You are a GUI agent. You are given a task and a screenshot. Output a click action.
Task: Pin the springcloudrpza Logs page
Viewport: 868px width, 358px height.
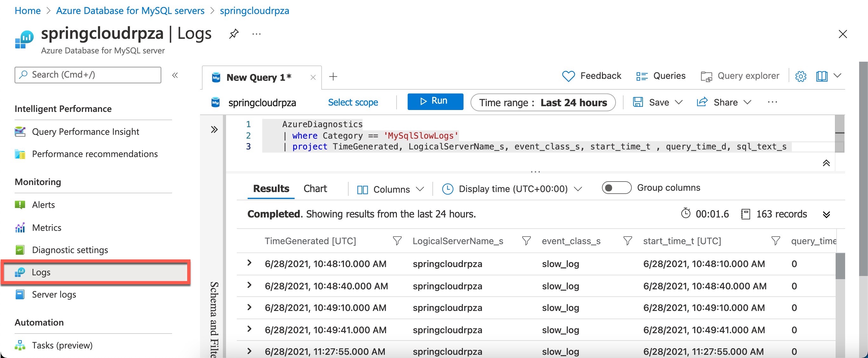tap(234, 34)
